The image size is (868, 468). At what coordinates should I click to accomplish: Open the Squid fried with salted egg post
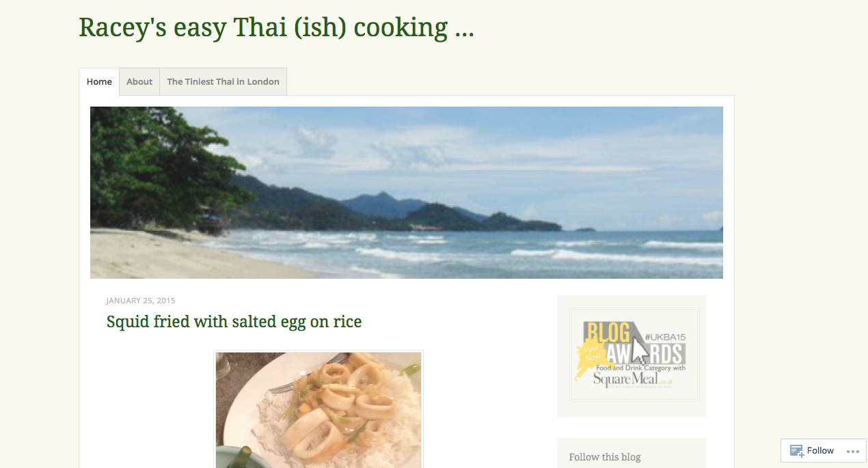[234, 321]
